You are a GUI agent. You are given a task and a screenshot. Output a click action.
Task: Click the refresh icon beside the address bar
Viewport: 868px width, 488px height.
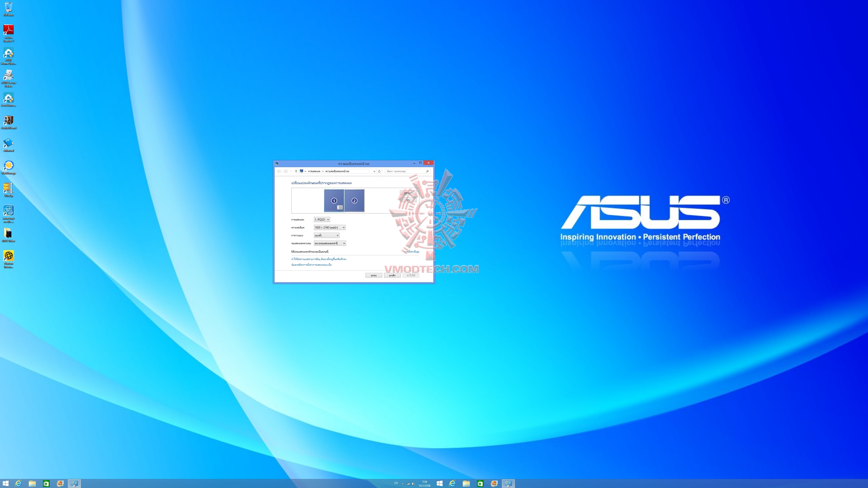coord(379,171)
